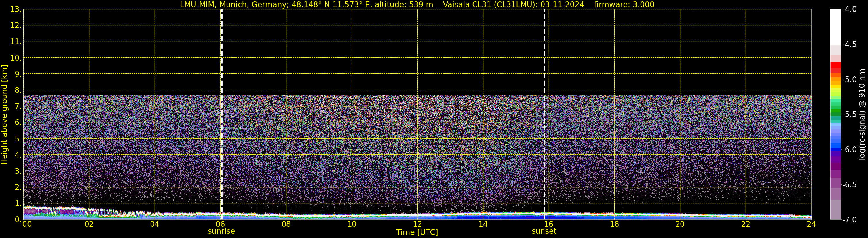Viewport: 868px width, 238px height.
Task: Click the 12 hour tick on time axis
Action: tap(417, 224)
